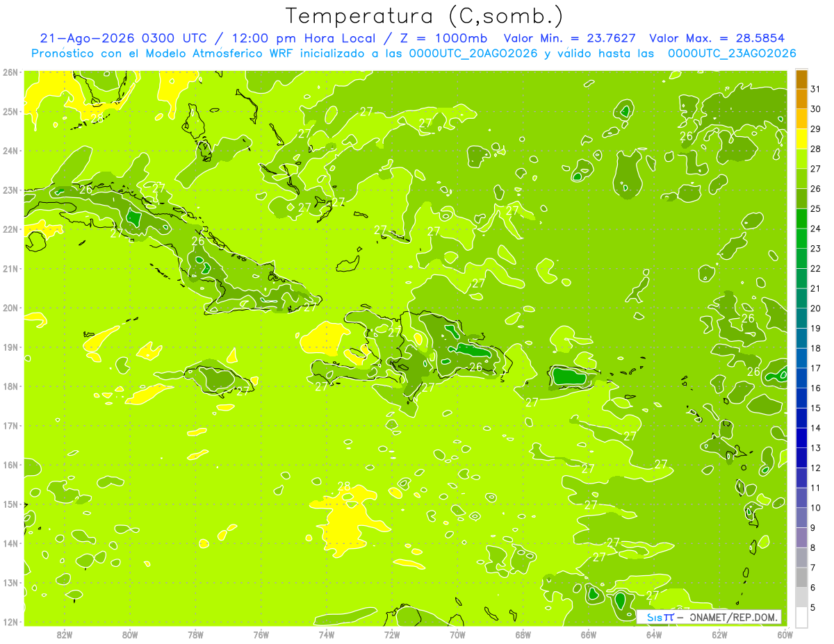The width and height of the screenshot is (834, 644).
Task: Click the 'Valor Max. = 28.5854' value
Action: coord(718,38)
